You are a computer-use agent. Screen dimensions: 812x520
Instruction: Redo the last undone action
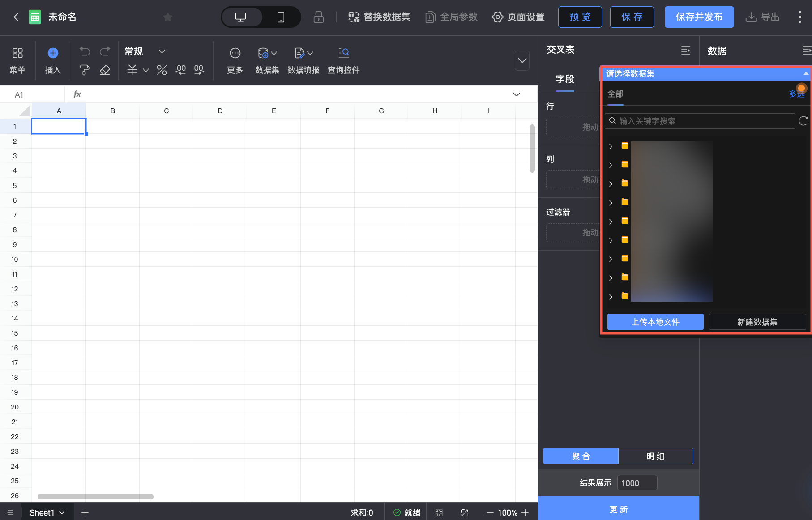[105, 51]
